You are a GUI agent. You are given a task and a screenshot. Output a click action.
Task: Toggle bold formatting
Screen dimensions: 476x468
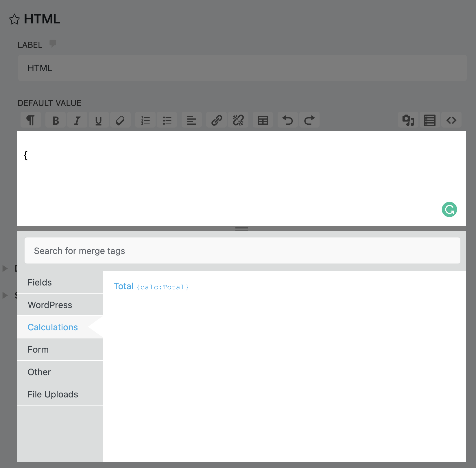55,120
